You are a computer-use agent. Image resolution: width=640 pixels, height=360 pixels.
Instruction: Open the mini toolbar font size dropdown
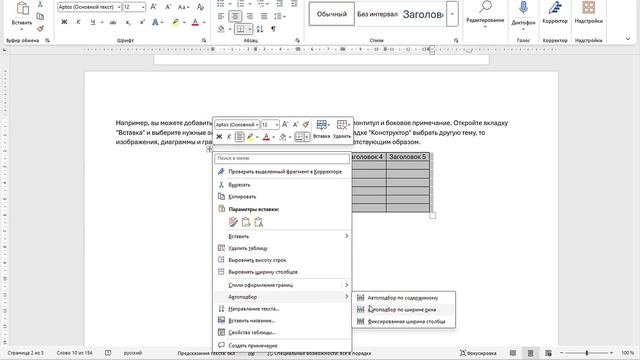click(277, 124)
